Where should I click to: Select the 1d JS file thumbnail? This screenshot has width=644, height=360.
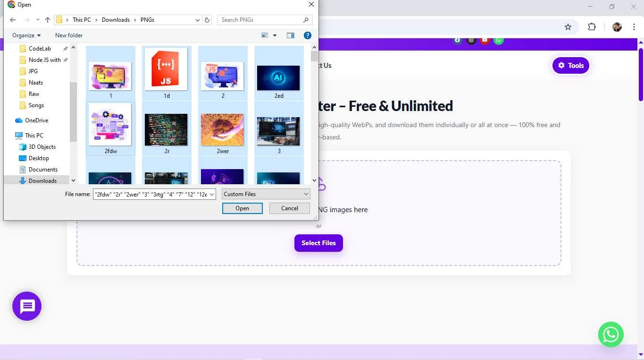coord(167,73)
